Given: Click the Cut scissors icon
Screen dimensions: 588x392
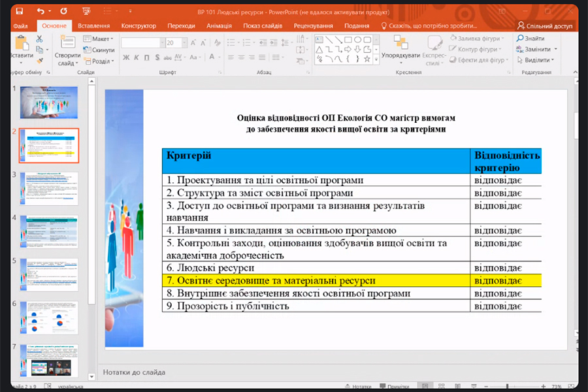Looking at the screenshot, I should [39, 39].
